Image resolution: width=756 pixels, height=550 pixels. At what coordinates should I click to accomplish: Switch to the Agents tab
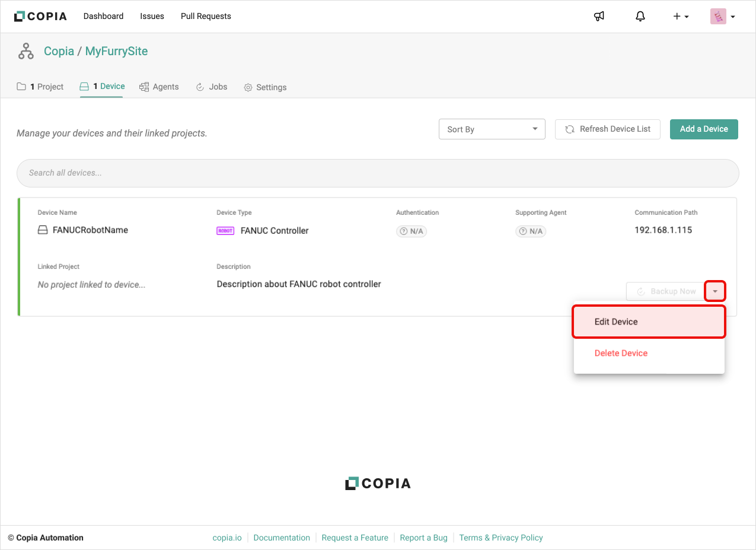pos(159,87)
